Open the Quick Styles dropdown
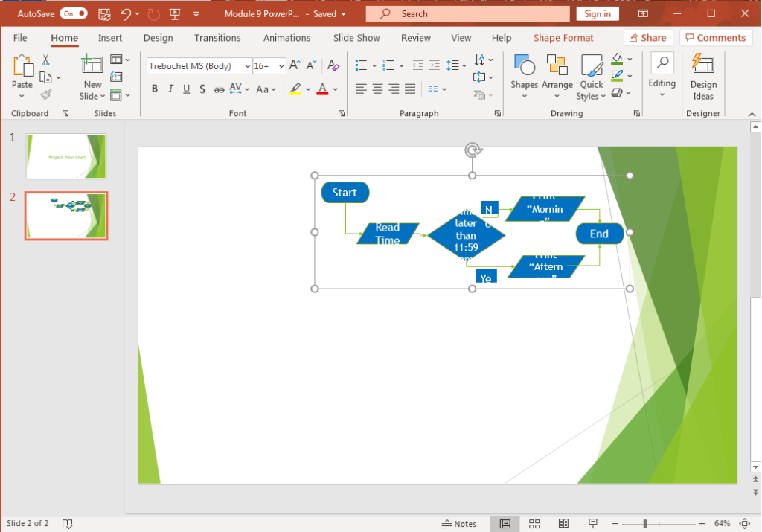The height and width of the screenshot is (532, 762). point(592,76)
